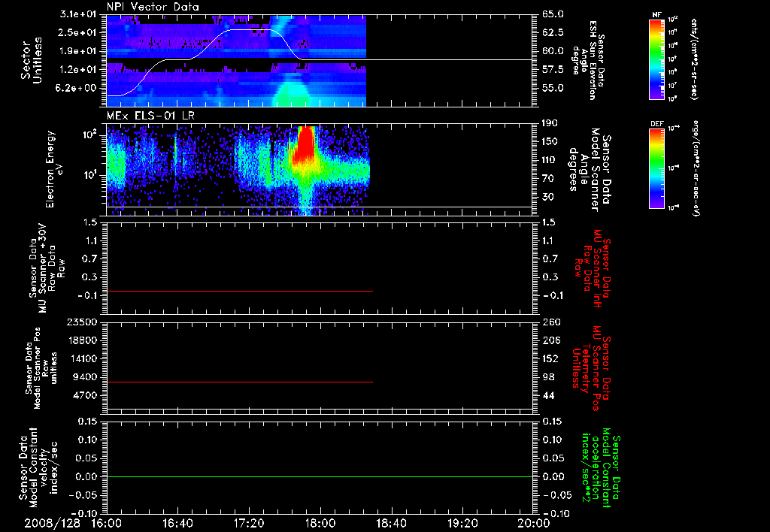
Task: Click the red high-flux burst in ELS spectrogram
Action: pos(305,145)
